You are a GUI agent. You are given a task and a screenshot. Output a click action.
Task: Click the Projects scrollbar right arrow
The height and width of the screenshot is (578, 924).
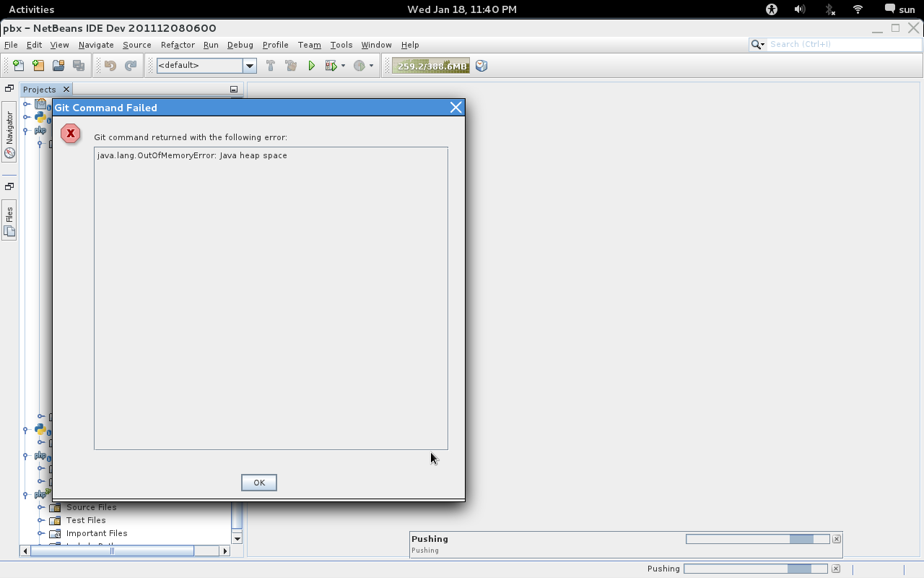tap(225, 551)
